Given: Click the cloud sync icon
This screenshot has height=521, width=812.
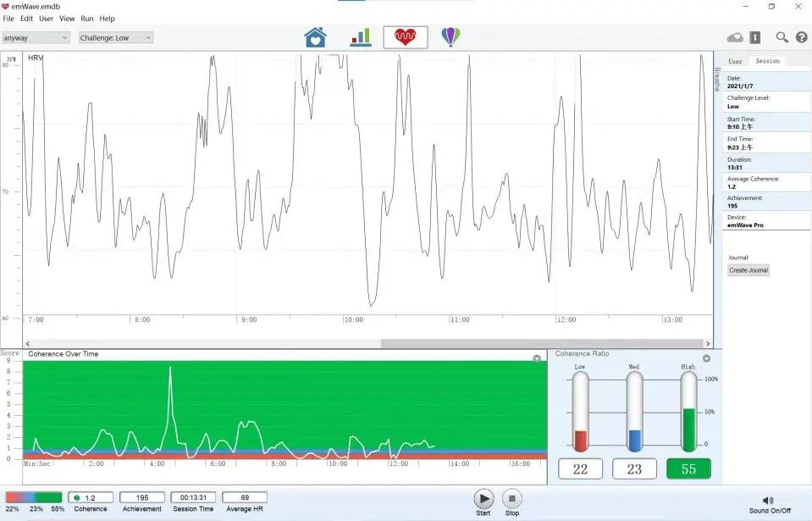Looking at the screenshot, I should (x=735, y=37).
